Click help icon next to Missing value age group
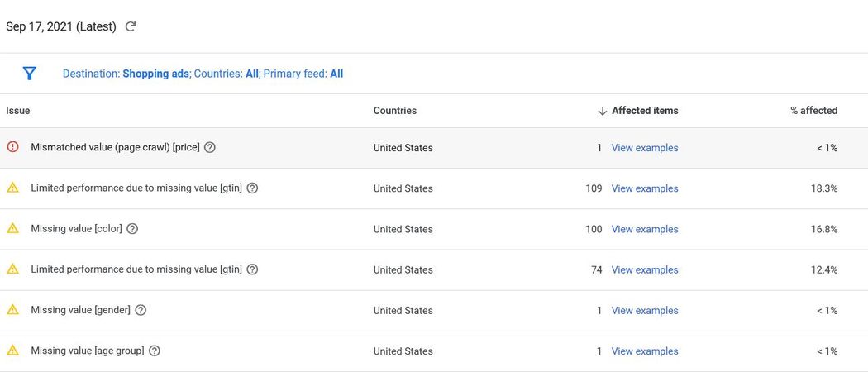Image resolution: width=868 pixels, height=372 pixels. point(155,351)
